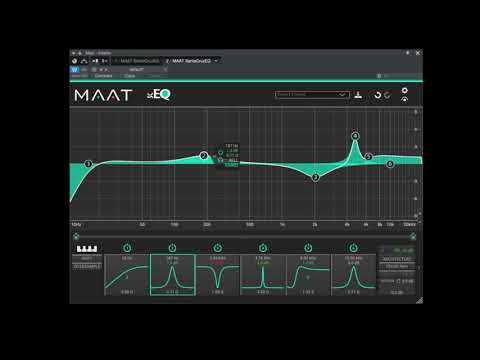Click the left frequency range handle

coord(76,237)
